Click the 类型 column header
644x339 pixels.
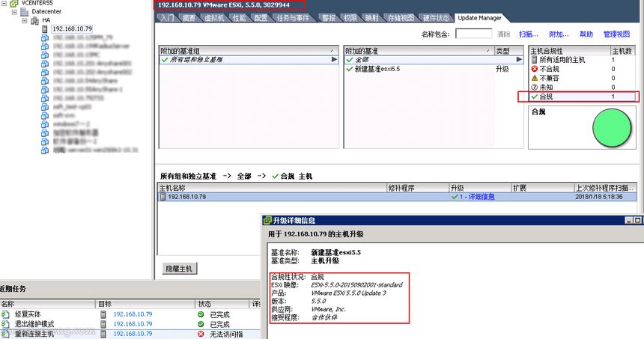point(508,51)
